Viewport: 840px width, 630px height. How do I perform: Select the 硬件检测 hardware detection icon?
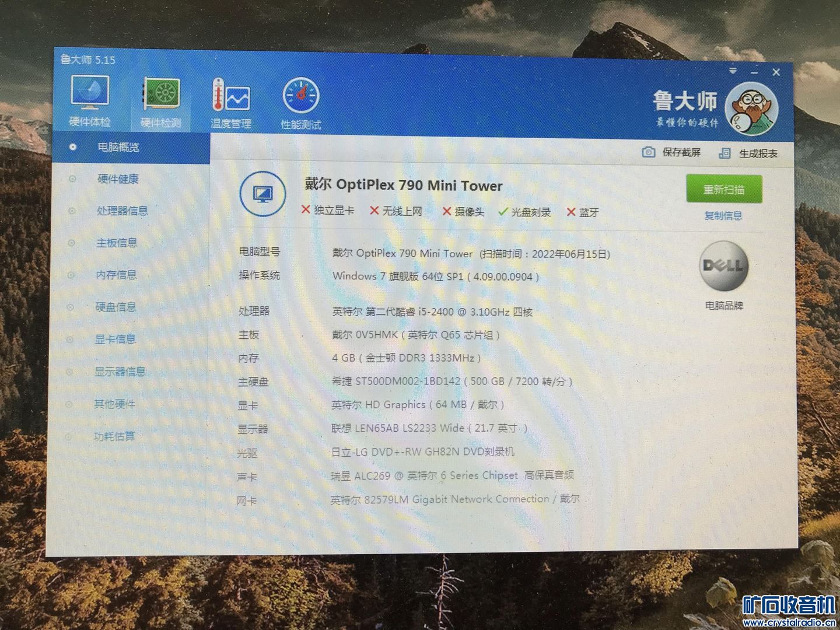click(160, 103)
